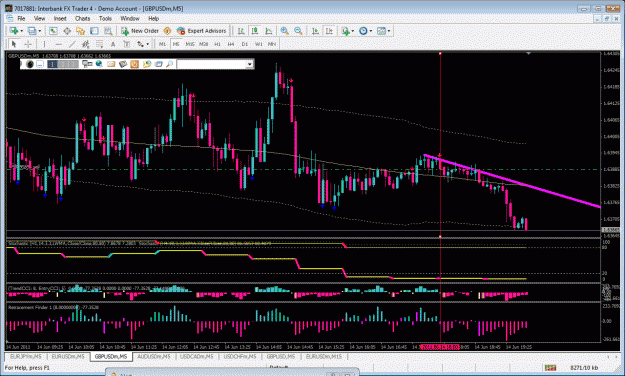The image size is (625, 376).
Task: Toggle the Data Window icon
Action: coord(67,31)
